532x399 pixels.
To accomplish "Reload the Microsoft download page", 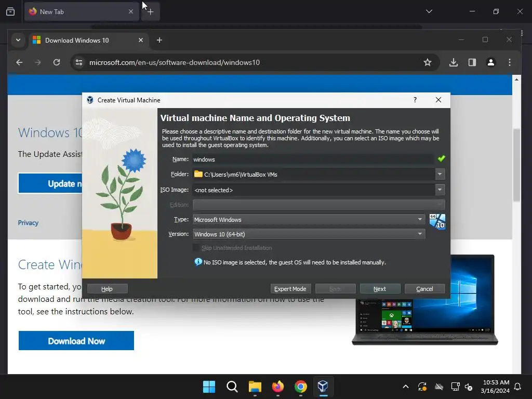I will pyautogui.click(x=57, y=62).
